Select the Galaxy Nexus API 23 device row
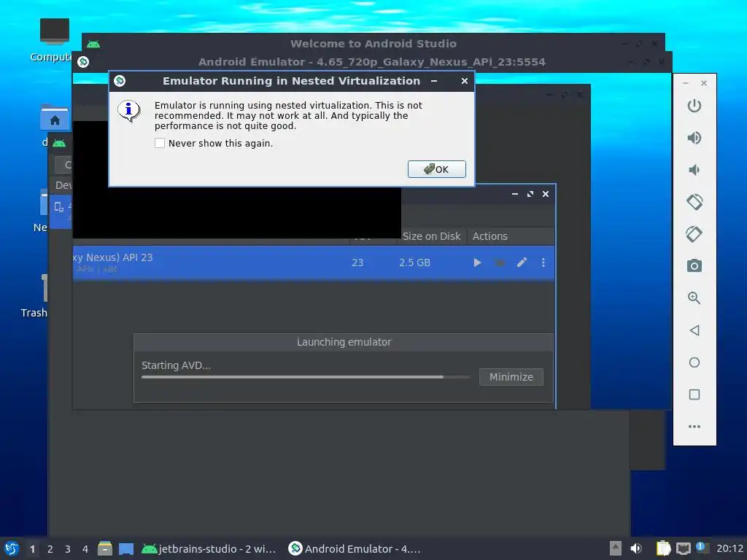This screenshot has height=560, width=747. 314,262
